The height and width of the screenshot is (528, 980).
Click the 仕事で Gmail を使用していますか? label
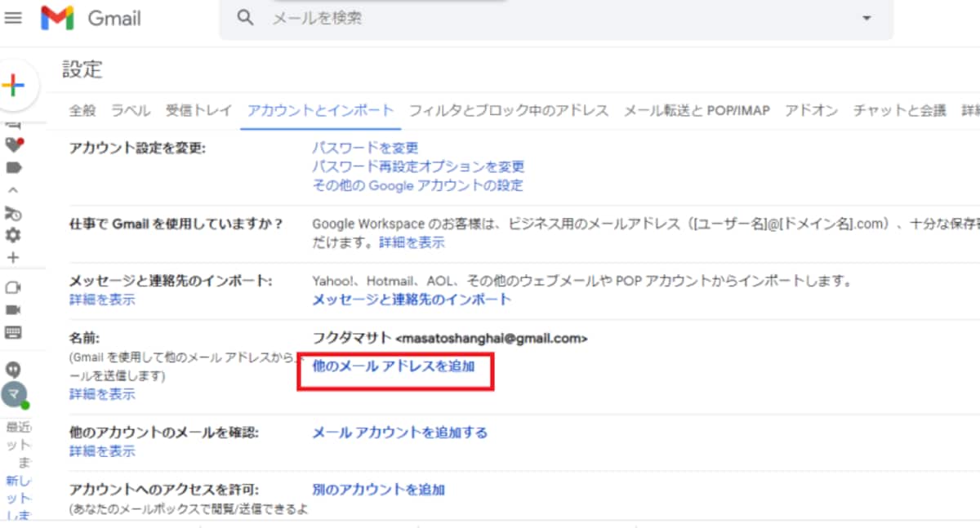pos(176,223)
